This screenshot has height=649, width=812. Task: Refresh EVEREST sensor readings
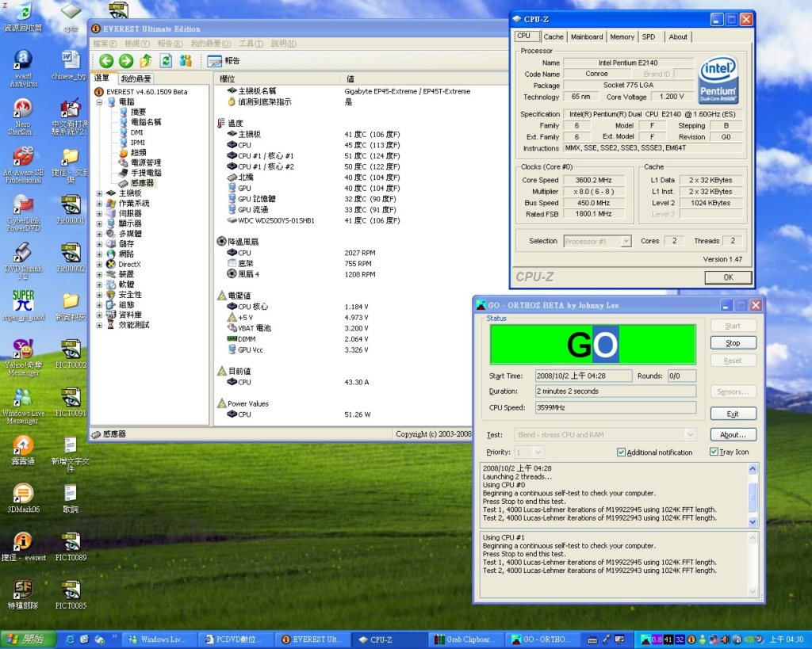click(x=166, y=61)
